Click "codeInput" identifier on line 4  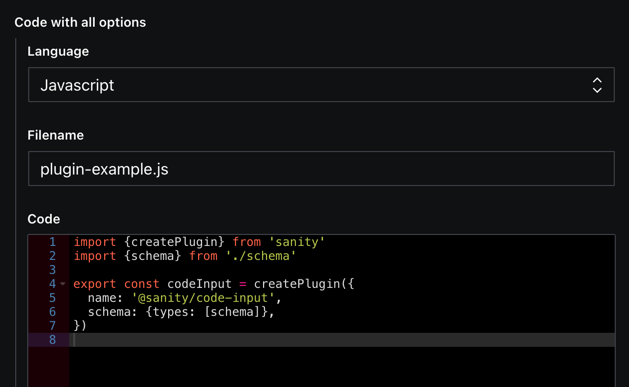tap(199, 284)
